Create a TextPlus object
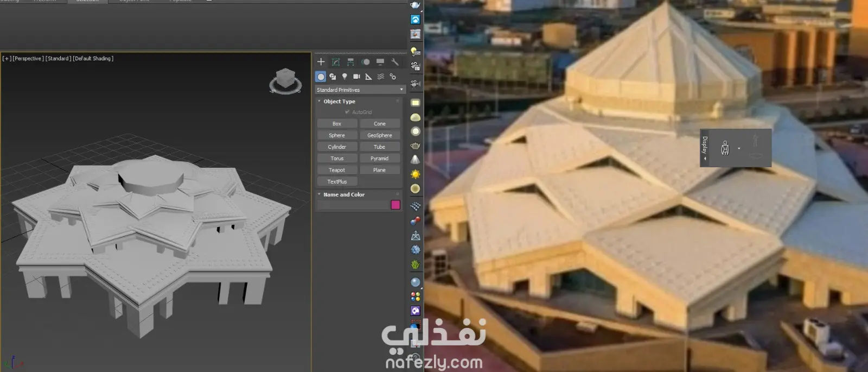This screenshot has width=868, height=372. [337, 181]
